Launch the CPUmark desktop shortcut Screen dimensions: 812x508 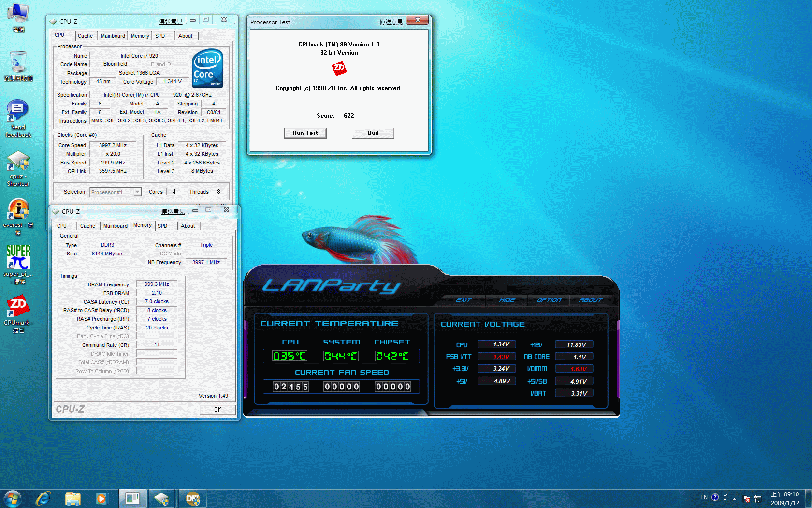18,314
